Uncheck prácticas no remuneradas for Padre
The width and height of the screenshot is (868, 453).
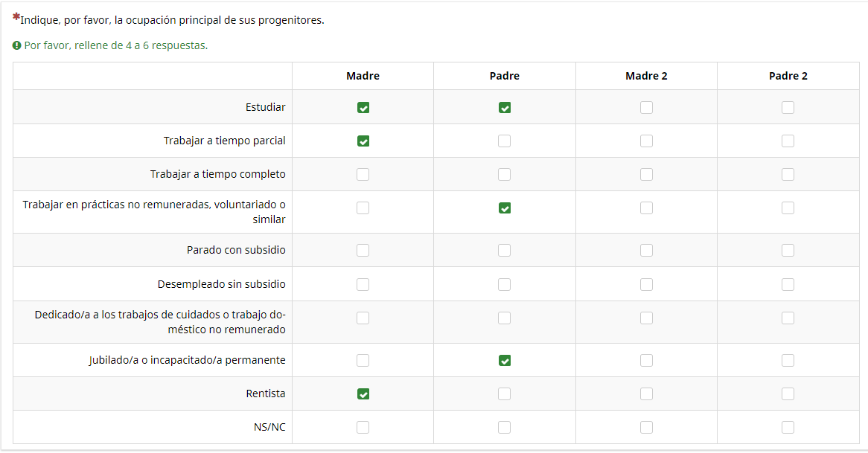505,208
